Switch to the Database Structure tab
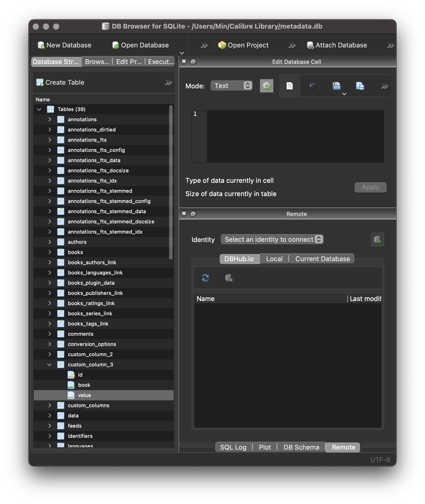 pos(56,62)
